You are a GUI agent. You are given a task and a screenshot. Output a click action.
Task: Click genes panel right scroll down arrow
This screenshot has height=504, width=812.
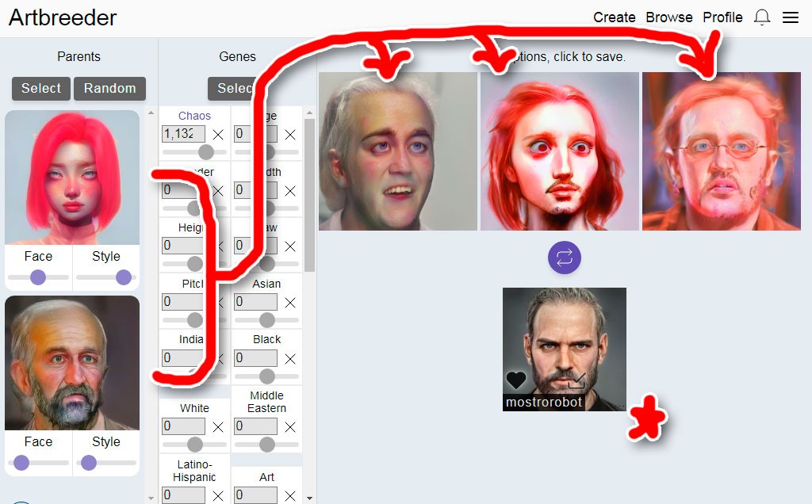[x=310, y=498]
